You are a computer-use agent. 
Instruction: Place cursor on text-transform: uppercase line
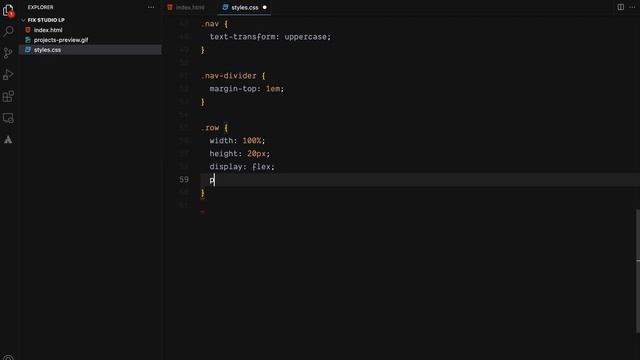pyautogui.click(x=270, y=37)
